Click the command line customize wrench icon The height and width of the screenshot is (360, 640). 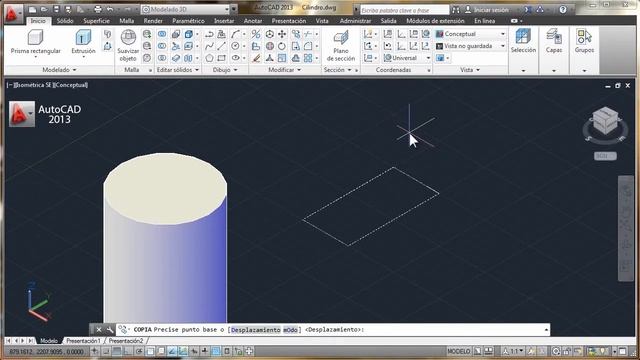[110, 329]
